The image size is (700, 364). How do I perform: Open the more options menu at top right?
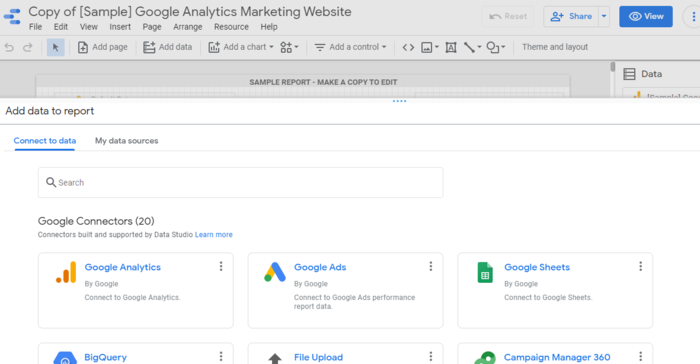tap(693, 17)
